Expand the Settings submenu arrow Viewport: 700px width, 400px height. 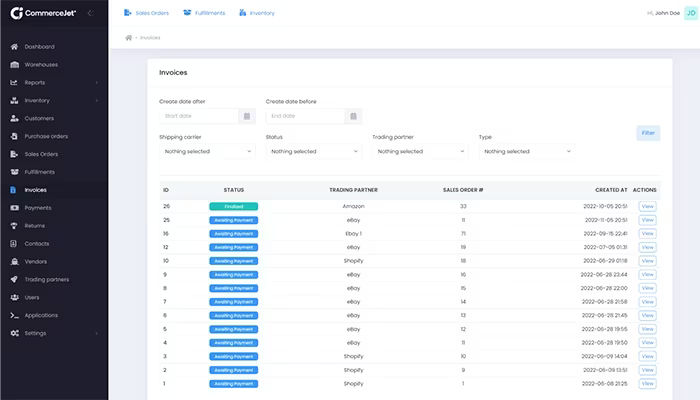pyautogui.click(x=96, y=333)
